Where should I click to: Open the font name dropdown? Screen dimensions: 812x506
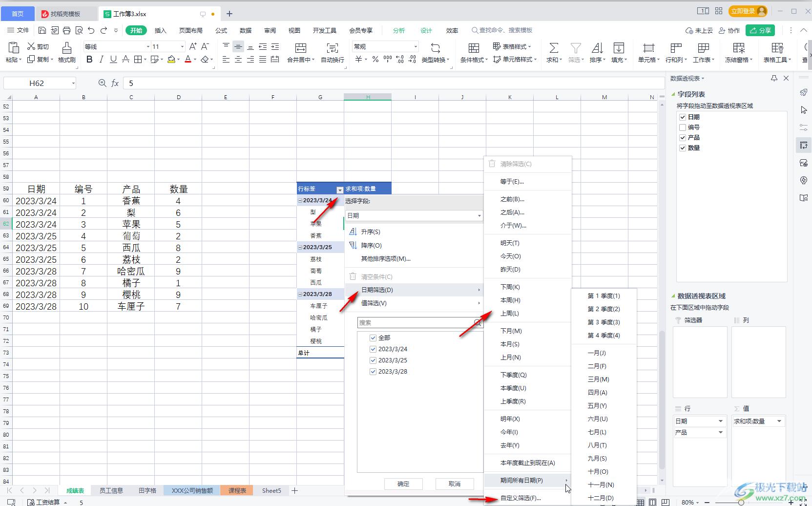pyautogui.click(x=148, y=46)
